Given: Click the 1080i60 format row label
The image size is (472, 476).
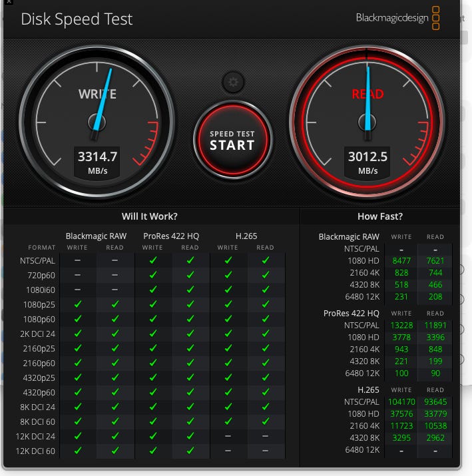Looking at the screenshot, I should (x=41, y=290).
